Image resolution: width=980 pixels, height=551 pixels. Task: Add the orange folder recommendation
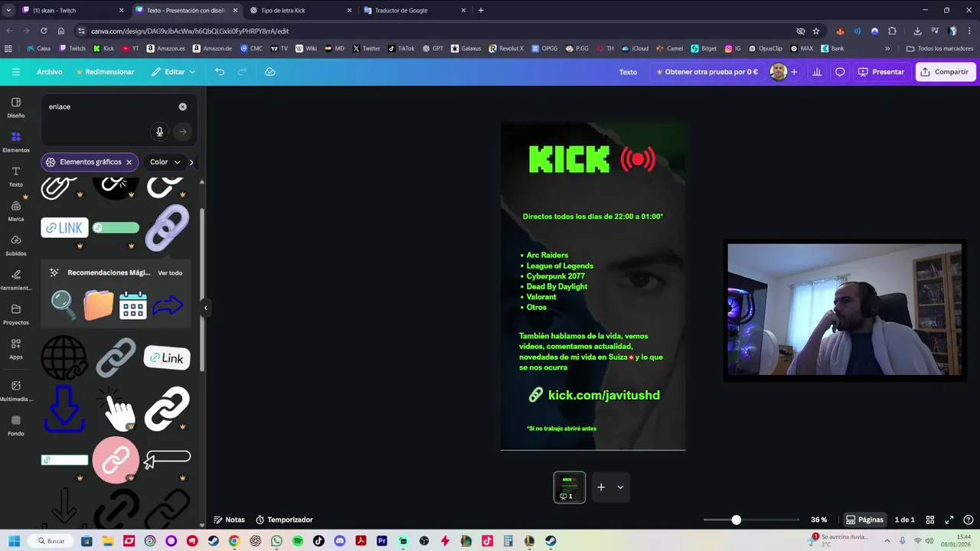coord(99,305)
